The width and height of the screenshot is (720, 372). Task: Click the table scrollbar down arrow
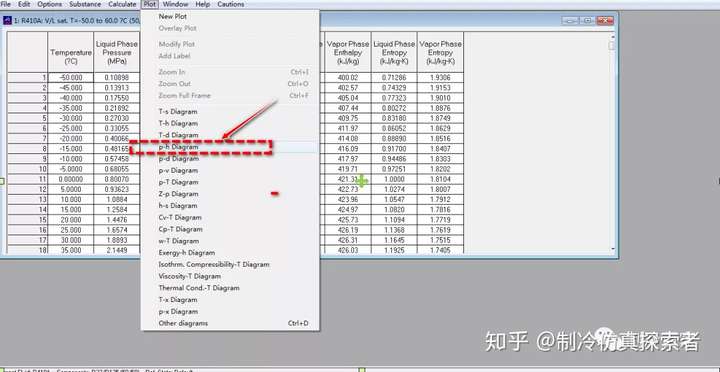coord(612,249)
